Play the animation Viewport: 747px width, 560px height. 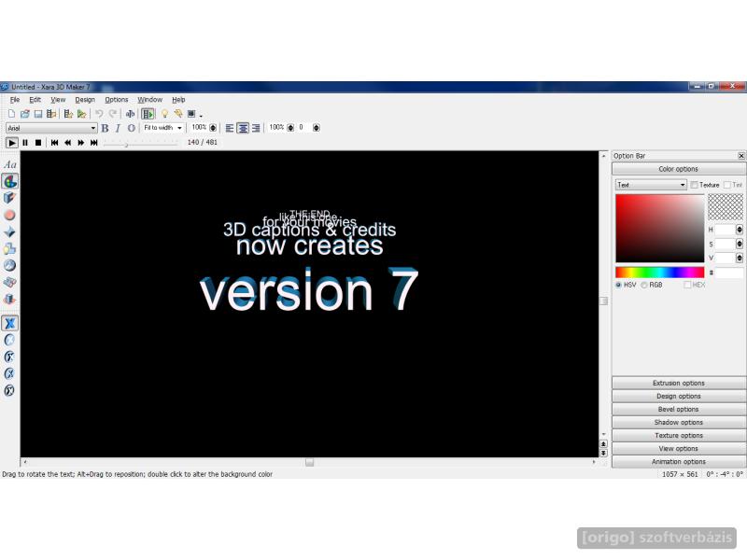(x=12, y=143)
